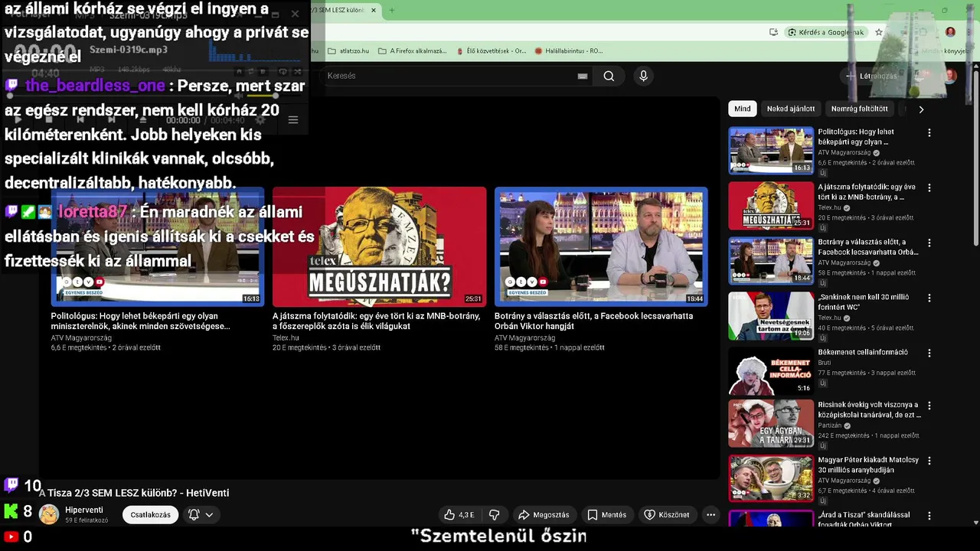Open the 'Nevetségesnek tartom' sidebar thumbnail
This screenshot has width=980, height=551.
pos(770,315)
